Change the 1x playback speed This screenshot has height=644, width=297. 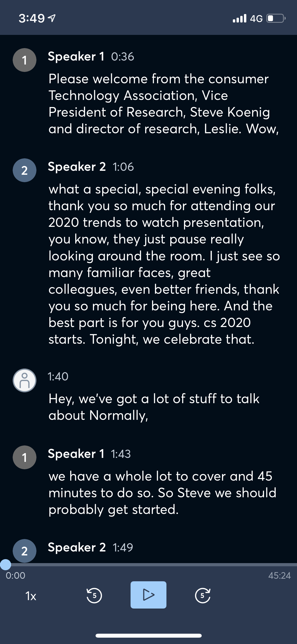coord(31,596)
